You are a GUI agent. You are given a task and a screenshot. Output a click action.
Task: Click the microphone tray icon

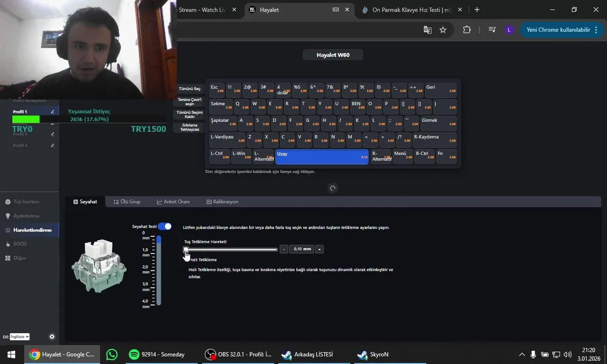(x=533, y=354)
